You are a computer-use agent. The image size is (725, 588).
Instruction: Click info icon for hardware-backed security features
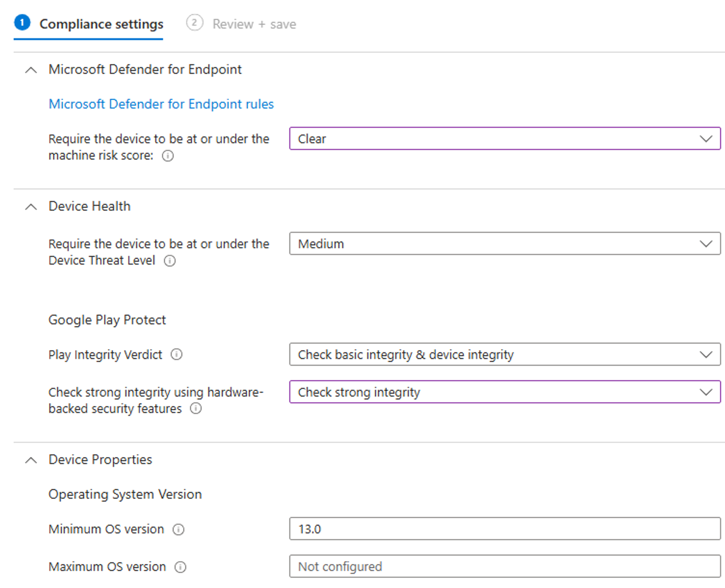coord(196,409)
